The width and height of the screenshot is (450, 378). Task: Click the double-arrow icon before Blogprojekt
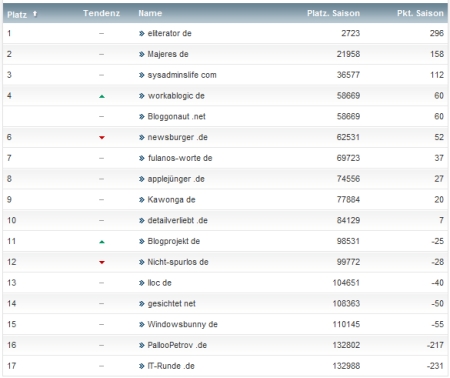click(142, 241)
